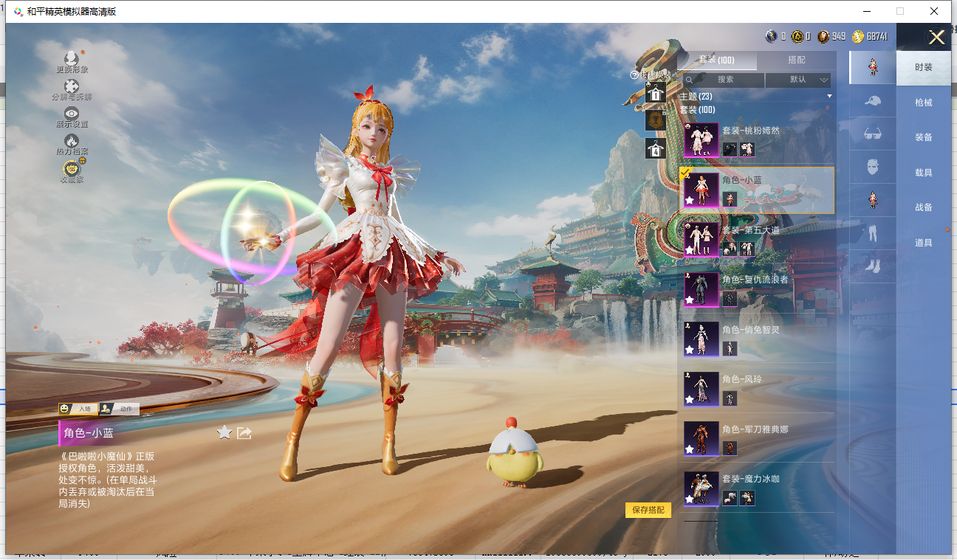Screen dimensions: 957x560
Task: Click the second piece icon under 套装-魔力冰咖
Action: pyautogui.click(x=747, y=498)
